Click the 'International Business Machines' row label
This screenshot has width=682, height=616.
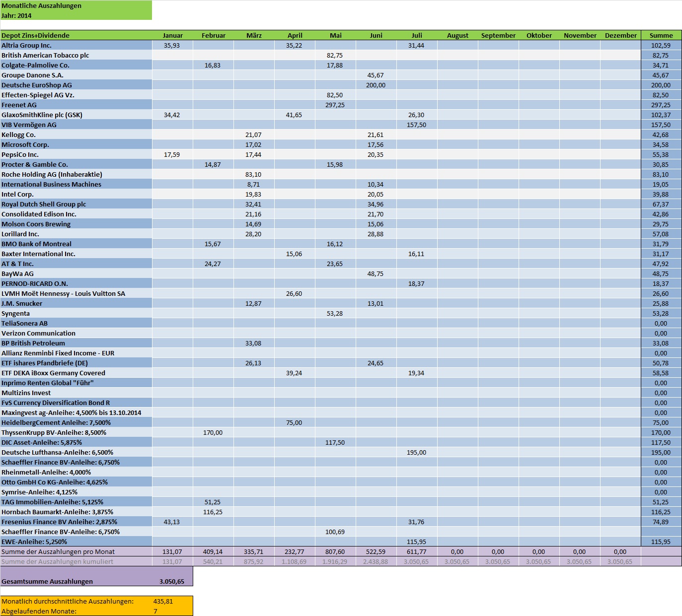(x=76, y=184)
